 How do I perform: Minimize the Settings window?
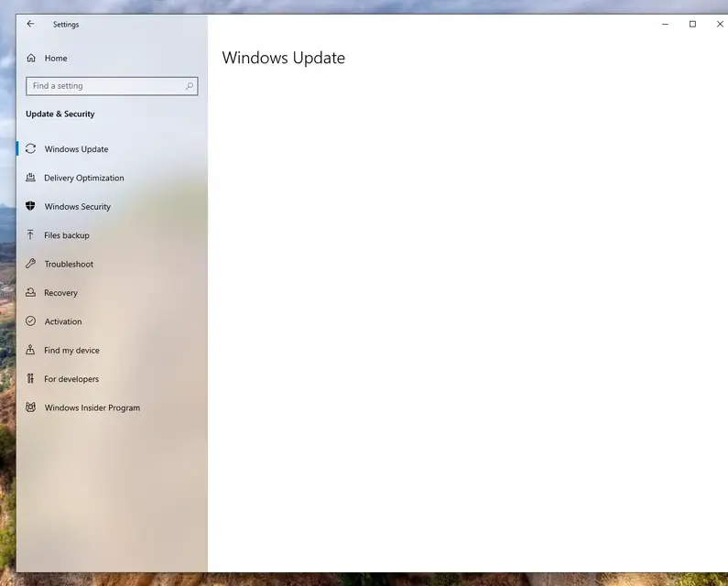tap(665, 24)
